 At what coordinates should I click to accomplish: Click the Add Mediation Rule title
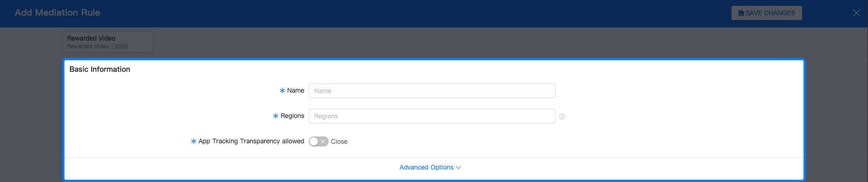tap(58, 13)
